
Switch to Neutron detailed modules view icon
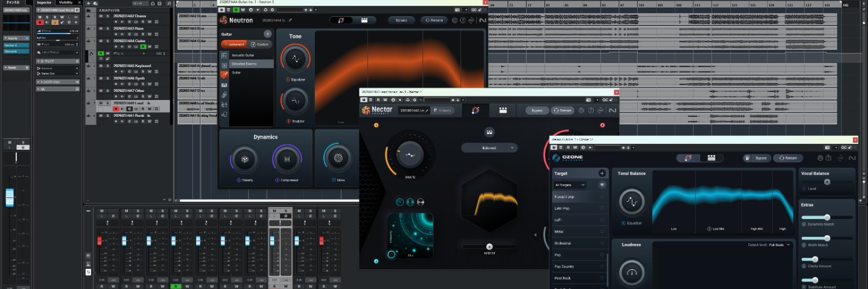pyautogui.click(x=365, y=20)
